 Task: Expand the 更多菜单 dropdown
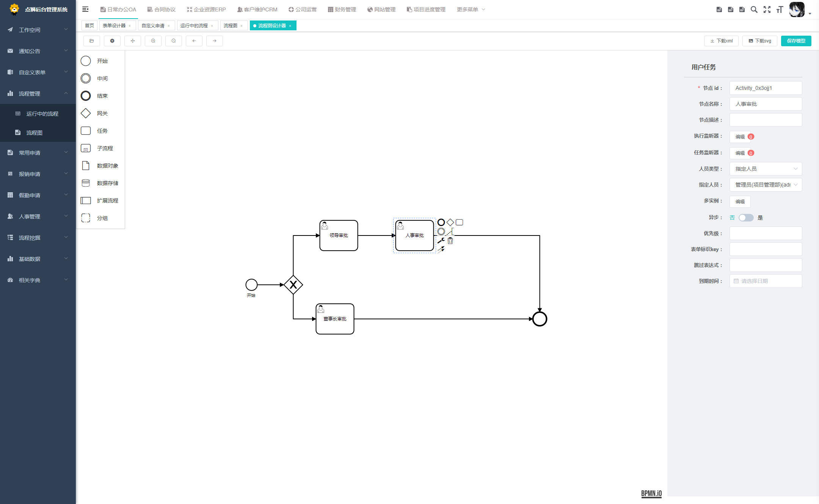point(471,9)
